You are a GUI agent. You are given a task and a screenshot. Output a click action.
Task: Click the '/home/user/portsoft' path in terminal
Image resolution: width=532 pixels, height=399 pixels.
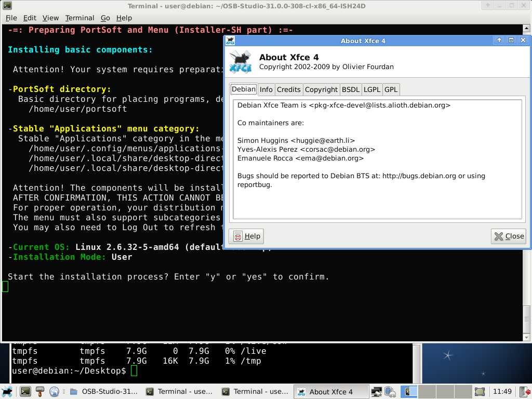click(x=78, y=109)
